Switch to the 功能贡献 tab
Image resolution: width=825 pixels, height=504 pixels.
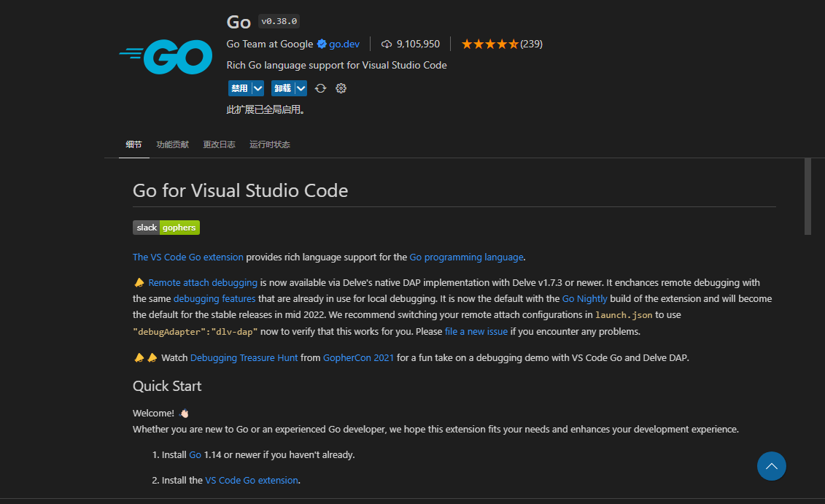coord(172,144)
